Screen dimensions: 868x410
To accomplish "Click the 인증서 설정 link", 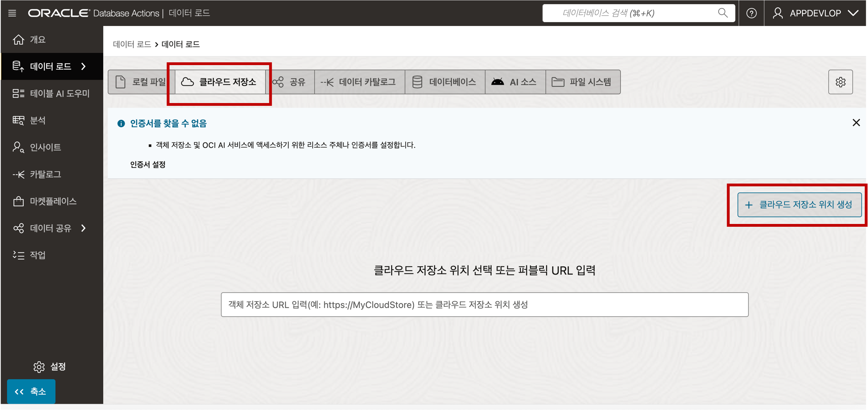I will (147, 164).
